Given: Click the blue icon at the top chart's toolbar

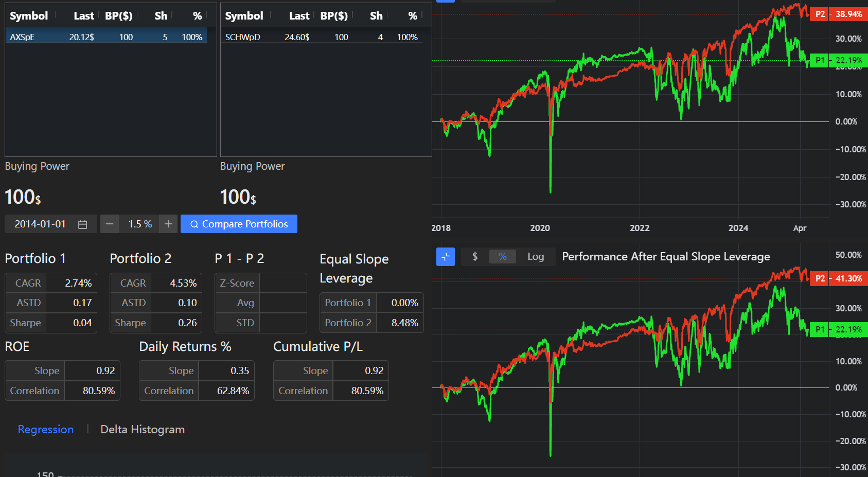Looking at the screenshot, I should (x=445, y=2).
